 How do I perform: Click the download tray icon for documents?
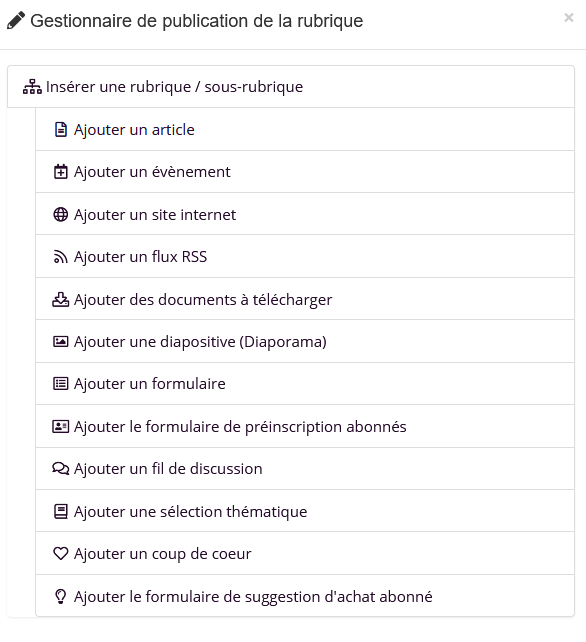click(x=61, y=299)
